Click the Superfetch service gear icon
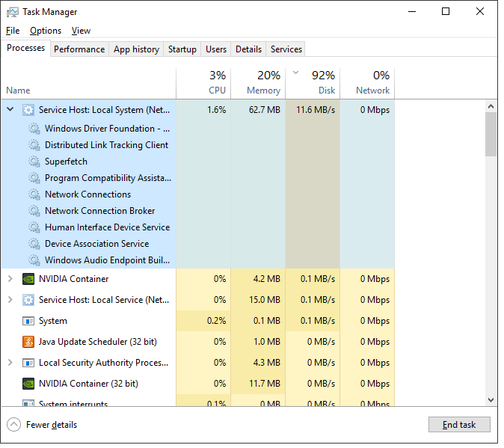The height and width of the screenshot is (448, 504). tap(34, 162)
